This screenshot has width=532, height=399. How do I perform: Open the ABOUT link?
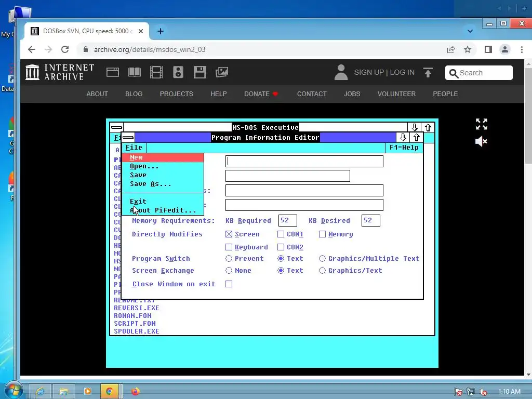pos(97,94)
